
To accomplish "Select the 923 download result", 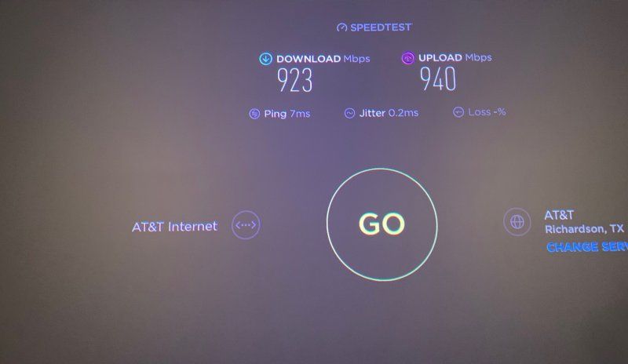I will 295,80.
